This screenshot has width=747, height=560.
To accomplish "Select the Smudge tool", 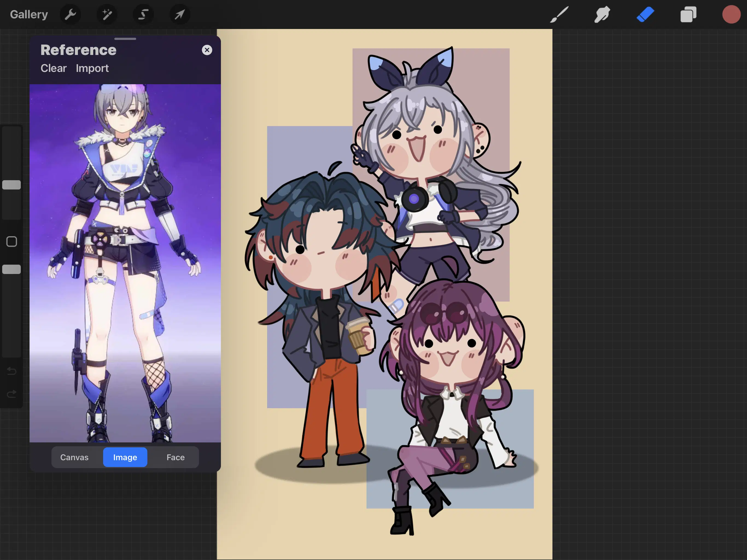I will pos(602,14).
